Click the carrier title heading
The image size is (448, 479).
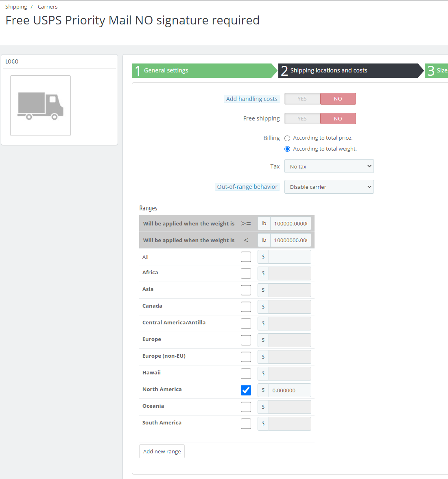[133, 20]
